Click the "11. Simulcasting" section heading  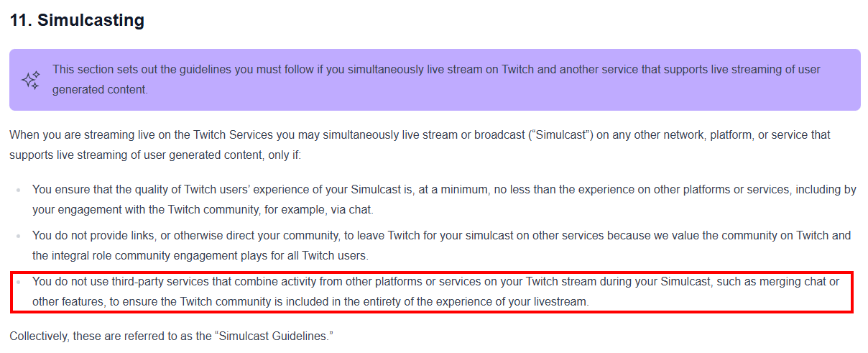click(x=77, y=21)
